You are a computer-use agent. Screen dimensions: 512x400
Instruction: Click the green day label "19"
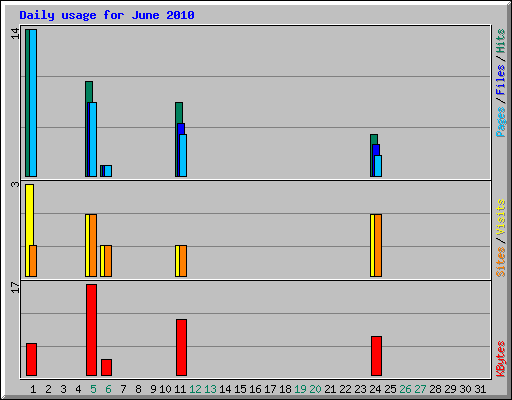coord(300,389)
